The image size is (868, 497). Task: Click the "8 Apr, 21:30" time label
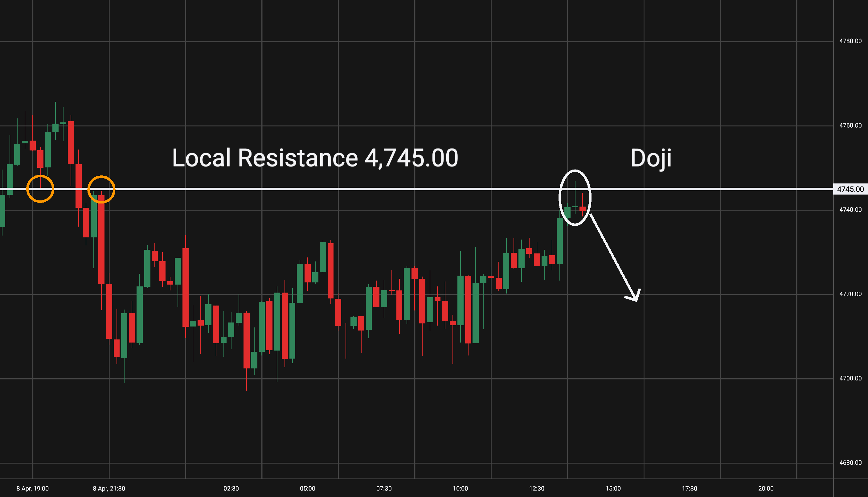[x=109, y=488]
